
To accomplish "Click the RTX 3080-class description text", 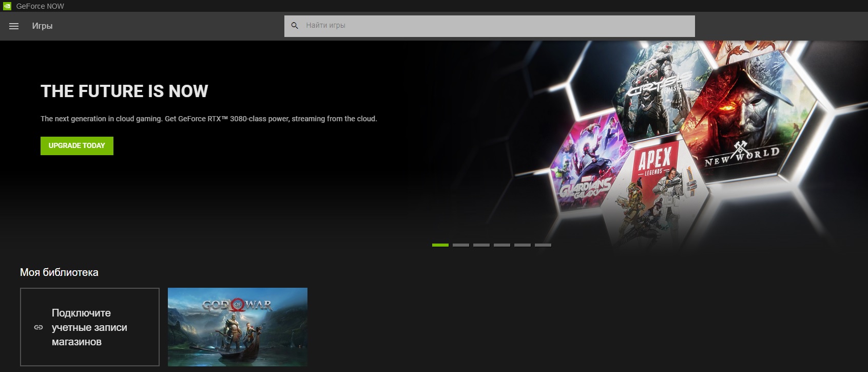I will coord(209,119).
